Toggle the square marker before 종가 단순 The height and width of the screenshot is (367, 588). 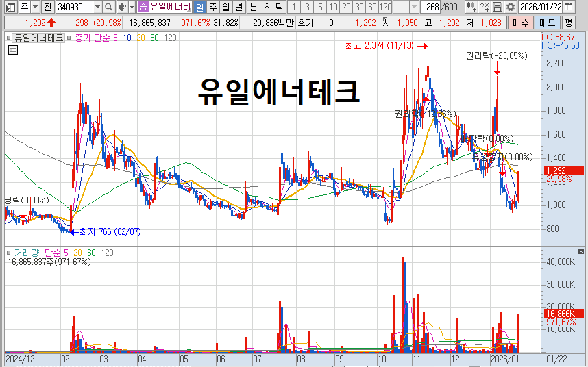coord(69,38)
